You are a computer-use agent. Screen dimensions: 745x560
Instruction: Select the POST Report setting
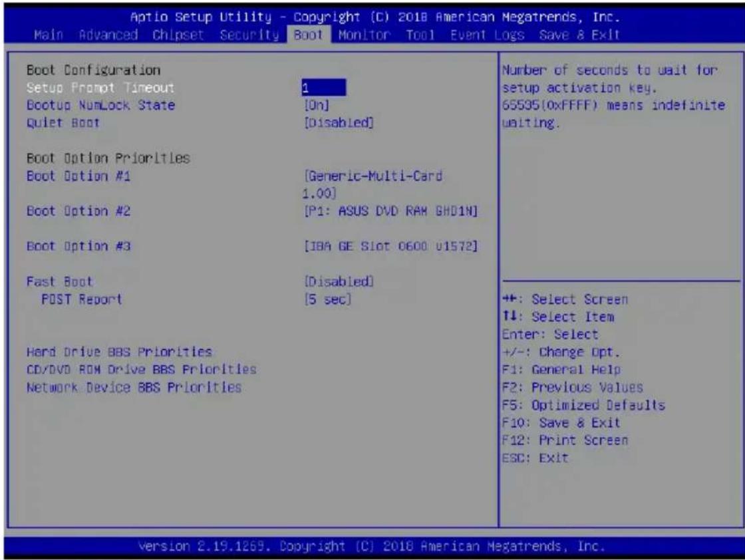pyautogui.click(x=82, y=299)
